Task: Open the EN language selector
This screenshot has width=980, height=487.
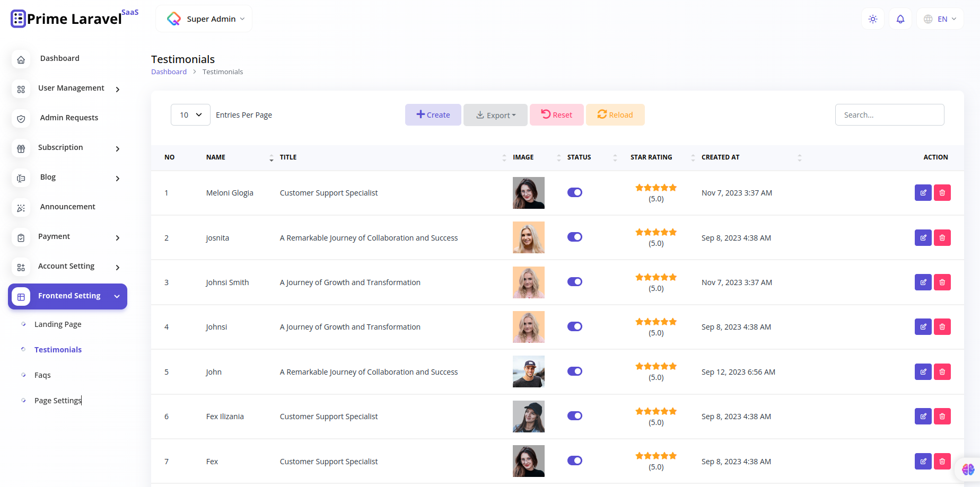Action: [x=940, y=19]
